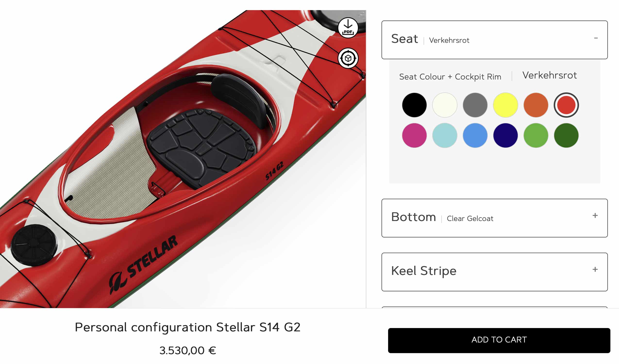
Task: Pick the light green seat colour
Action: click(536, 136)
